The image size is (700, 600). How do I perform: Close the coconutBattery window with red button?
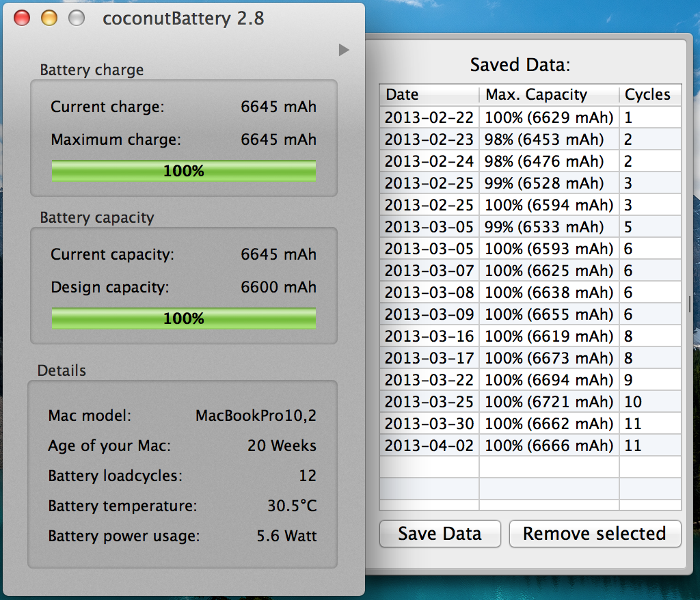(22, 18)
